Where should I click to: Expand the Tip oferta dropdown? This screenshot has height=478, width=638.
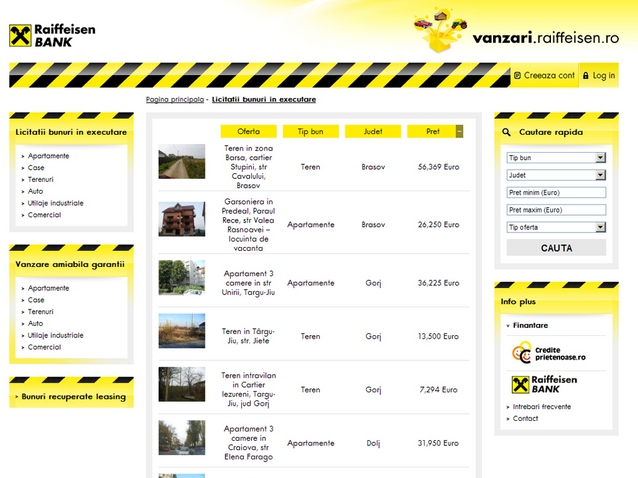point(556,228)
